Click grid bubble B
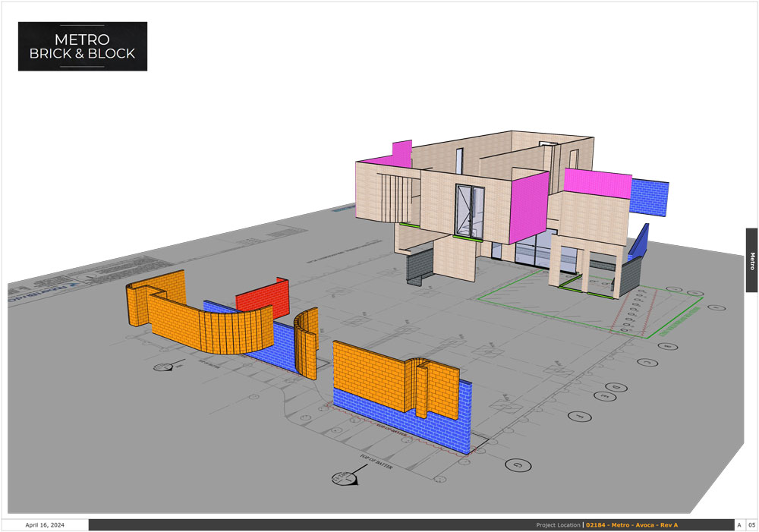The height and width of the screenshot is (532, 759). point(667,346)
